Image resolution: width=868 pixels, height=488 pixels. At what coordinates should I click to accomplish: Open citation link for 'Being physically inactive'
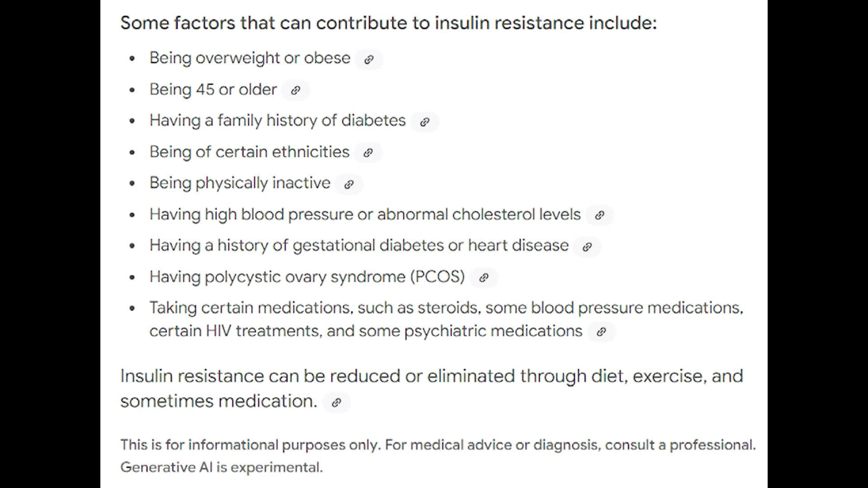pos(349,184)
